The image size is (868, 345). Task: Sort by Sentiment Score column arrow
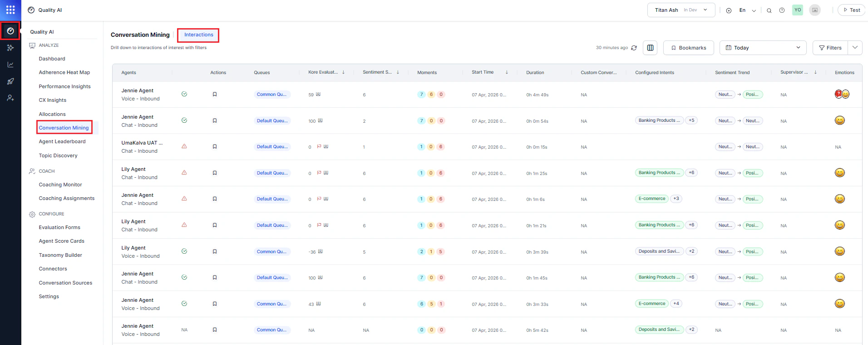click(398, 72)
